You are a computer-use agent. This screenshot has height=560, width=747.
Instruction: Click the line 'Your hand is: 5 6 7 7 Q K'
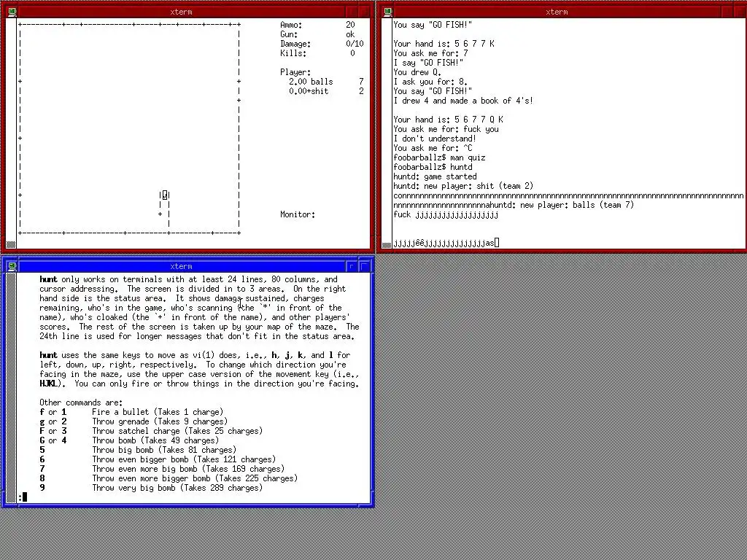(x=449, y=120)
